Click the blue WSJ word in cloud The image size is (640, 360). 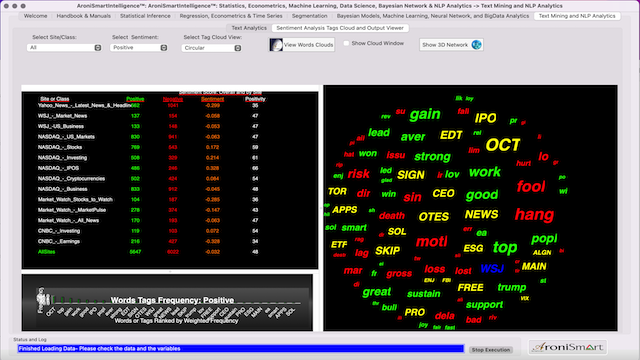pyautogui.click(x=492, y=269)
